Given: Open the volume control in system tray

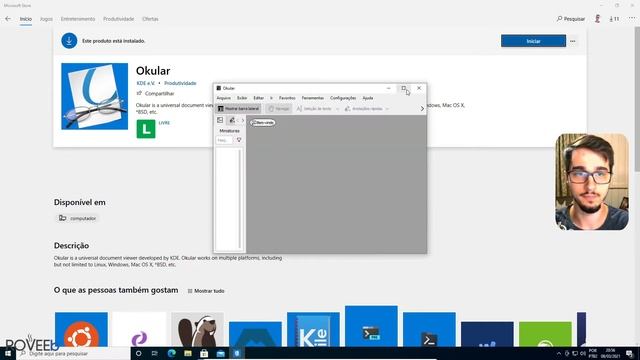Looking at the screenshot, I should point(583,353).
